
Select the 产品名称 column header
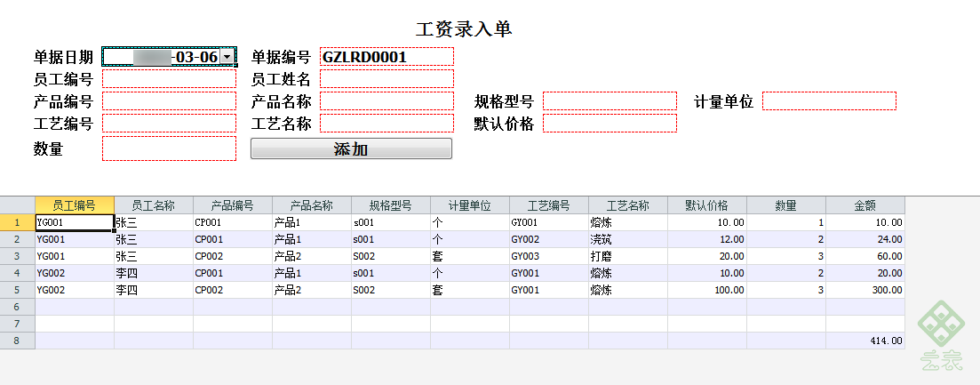point(312,205)
